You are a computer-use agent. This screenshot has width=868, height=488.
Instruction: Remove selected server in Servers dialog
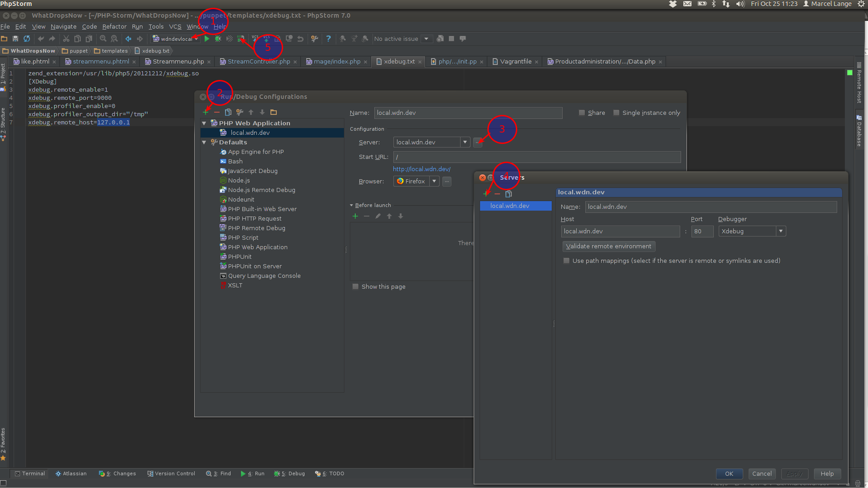point(497,194)
